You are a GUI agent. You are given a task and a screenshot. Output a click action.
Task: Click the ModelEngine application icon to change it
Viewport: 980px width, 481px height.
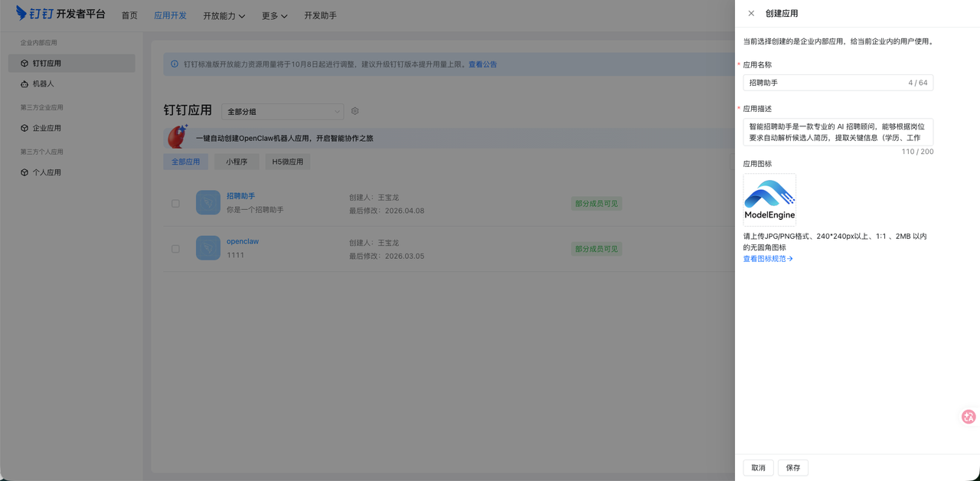[x=769, y=197]
